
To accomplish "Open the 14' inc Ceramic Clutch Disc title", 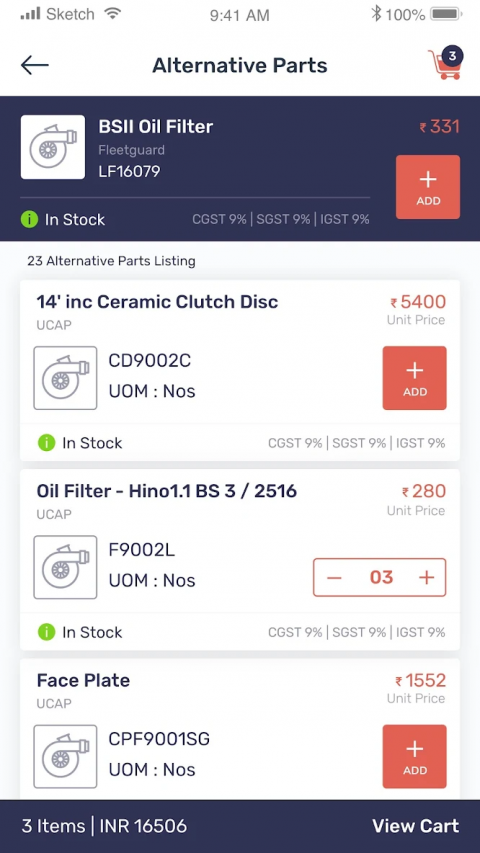I will click(157, 302).
